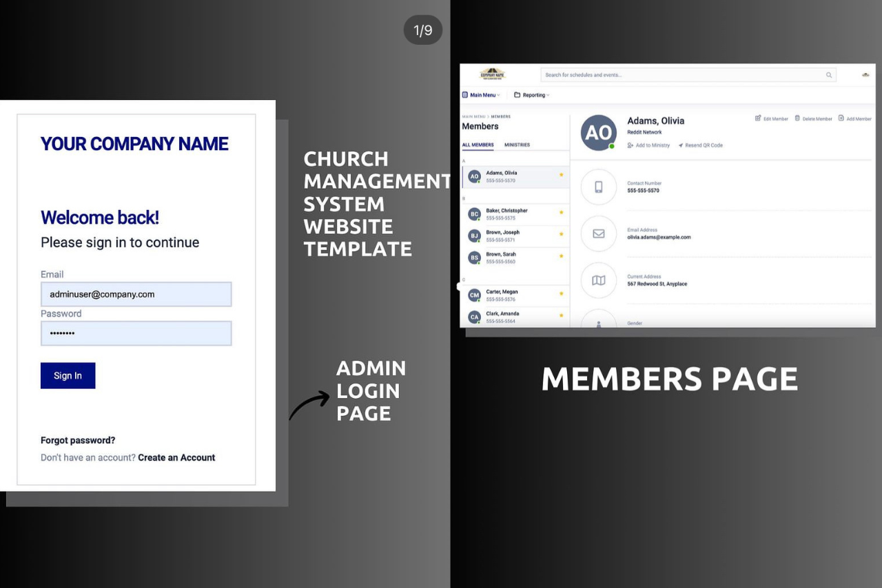Select the All Members tab
882x588 pixels.
point(478,145)
